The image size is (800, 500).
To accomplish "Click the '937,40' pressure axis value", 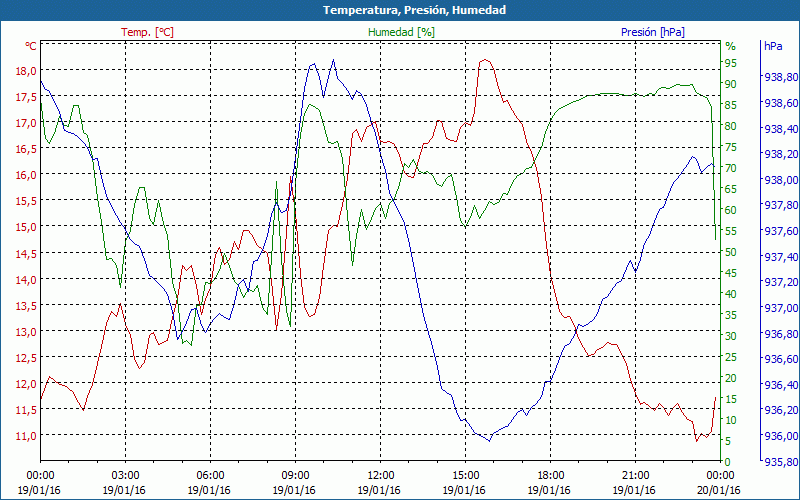I will tap(781, 257).
